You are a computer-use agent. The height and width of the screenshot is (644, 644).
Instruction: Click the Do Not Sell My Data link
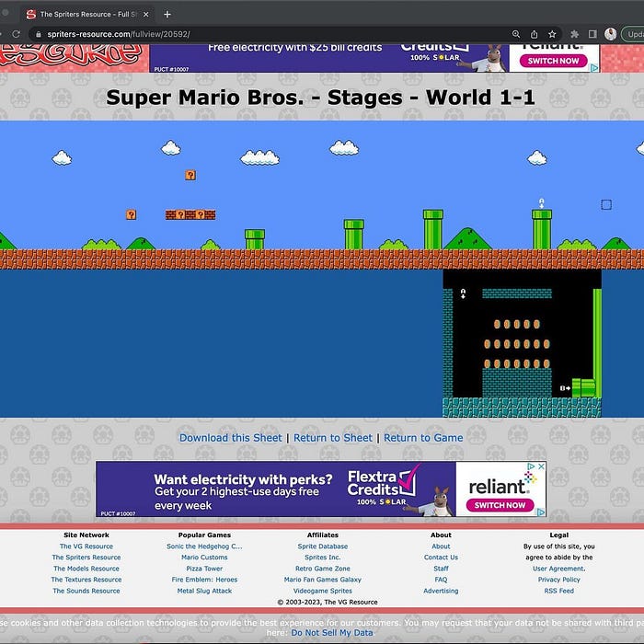coord(332,633)
